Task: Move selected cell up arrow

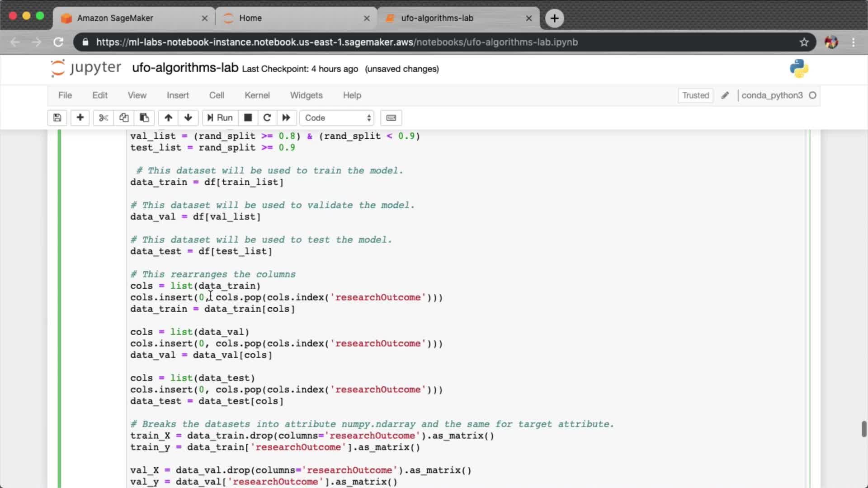Action: pos(168,118)
